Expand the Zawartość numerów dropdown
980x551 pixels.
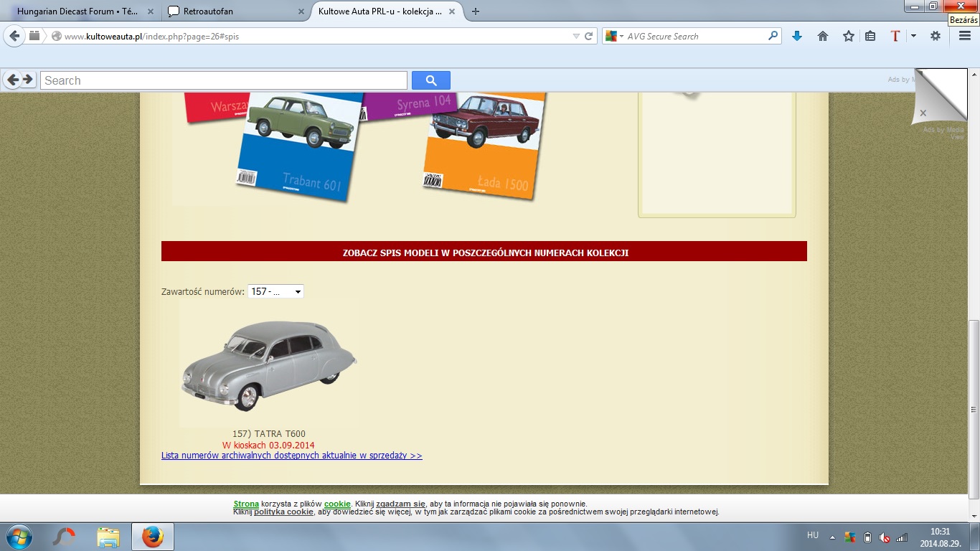[x=275, y=291]
